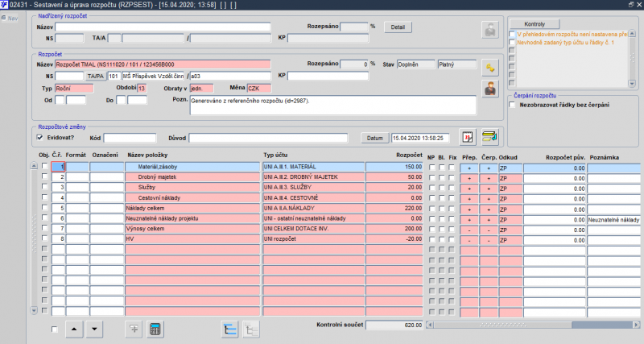Click the blue tree structure icon
Screen dimensions: 644x344
coord(229,329)
